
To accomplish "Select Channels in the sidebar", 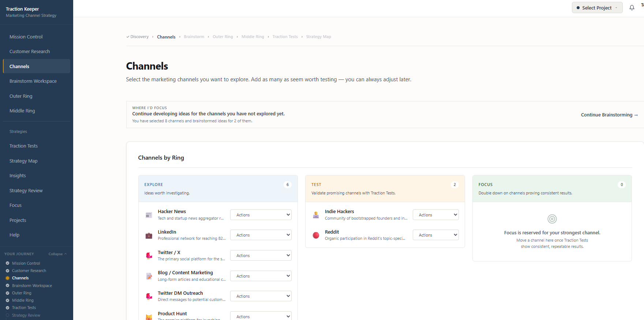I will [37, 66].
